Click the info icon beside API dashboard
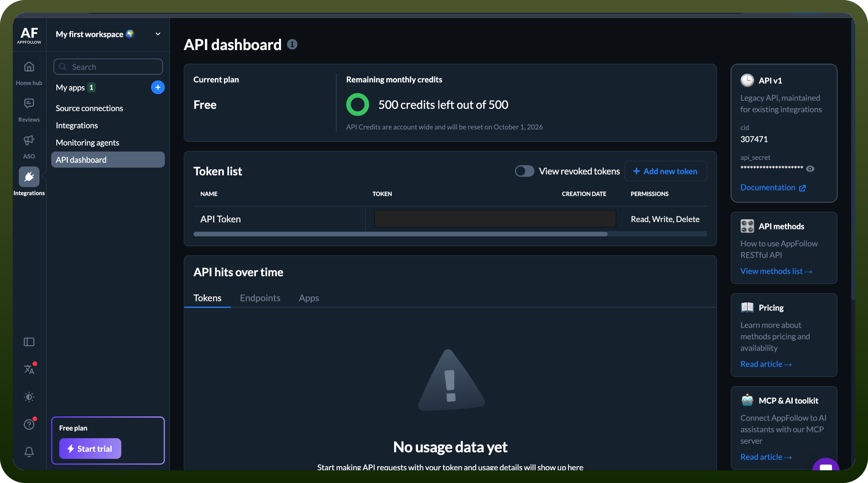 pyautogui.click(x=292, y=44)
